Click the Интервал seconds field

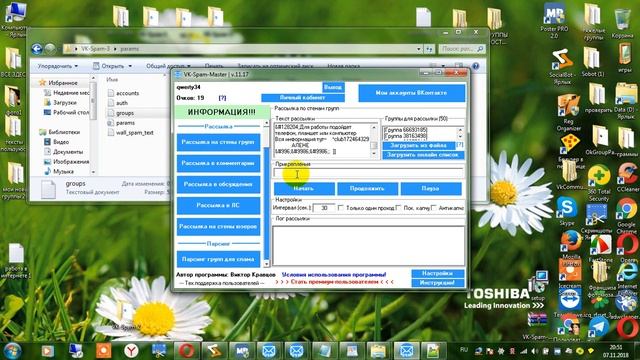coord(324,208)
